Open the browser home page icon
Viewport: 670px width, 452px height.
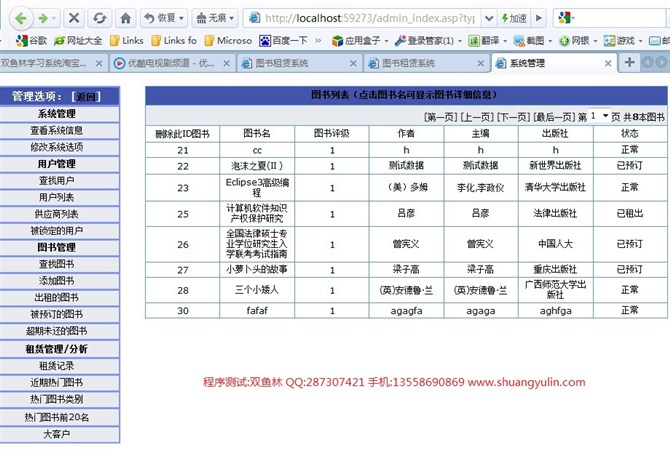[x=126, y=18]
